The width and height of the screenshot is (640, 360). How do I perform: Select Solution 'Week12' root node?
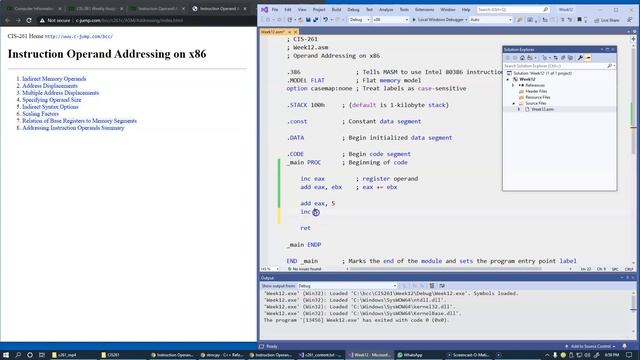[539, 73]
